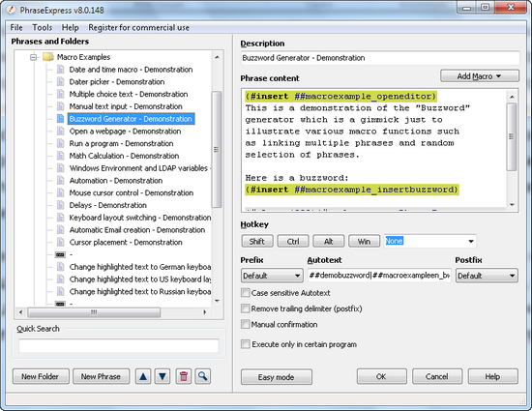The width and height of the screenshot is (532, 411).
Task: Click the Buzzword Generator phrase document icon
Action: click(x=60, y=119)
